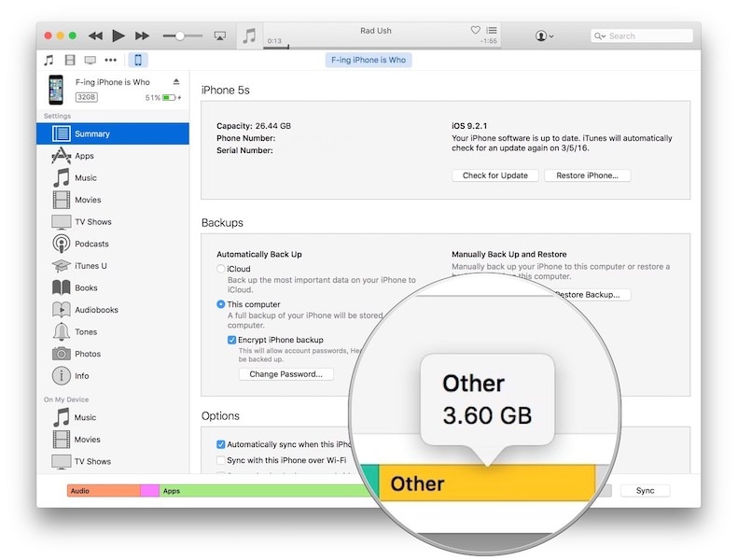Image resolution: width=738 pixels, height=560 pixels.
Task: Enable Sync with this iPhone over Wi-Fi
Action: tap(221, 460)
